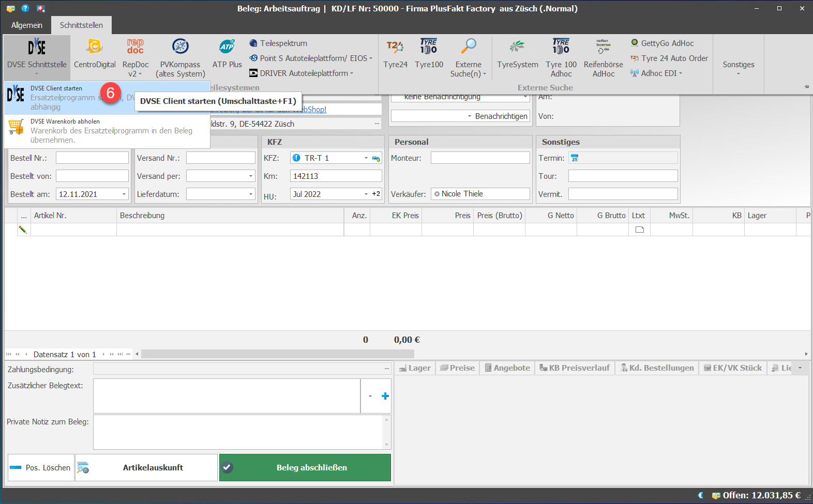813x504 pixels.
Task: Click blue plus next to Zusätzlicher Belegtext
Action: [385, 396]
